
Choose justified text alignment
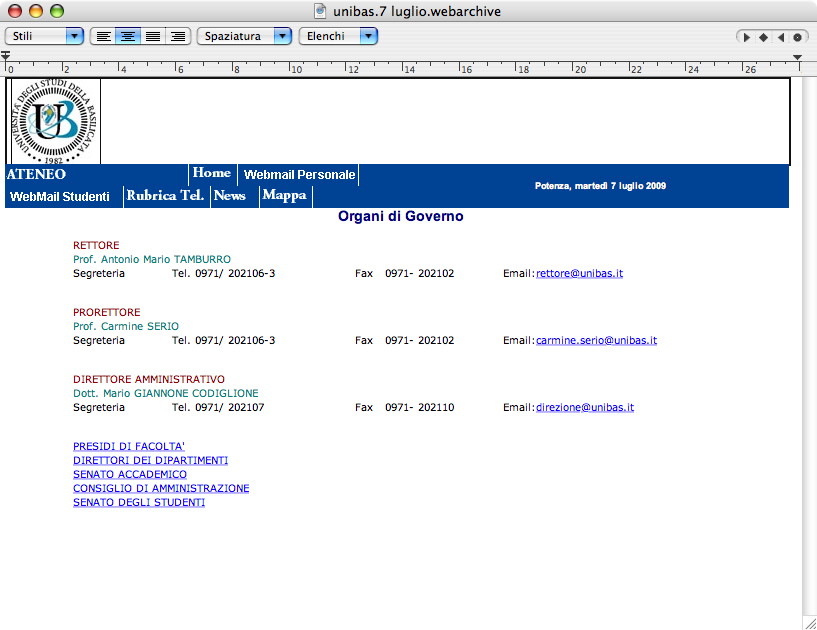153,36
